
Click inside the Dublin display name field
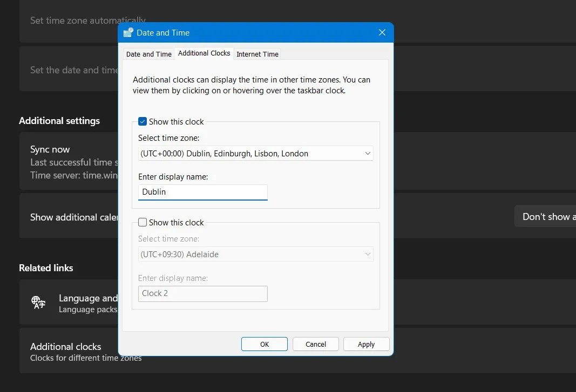point(202,192)
